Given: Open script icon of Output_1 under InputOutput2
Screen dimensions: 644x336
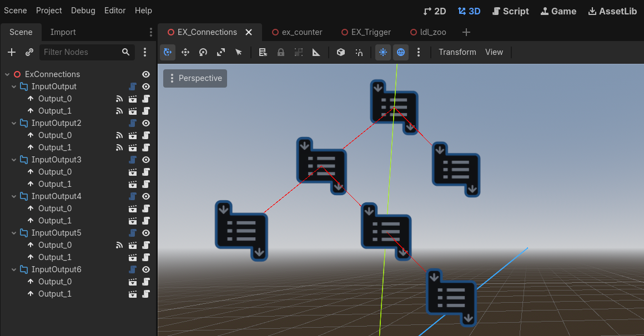Looking at the screenshot, I should click(146, 147).
